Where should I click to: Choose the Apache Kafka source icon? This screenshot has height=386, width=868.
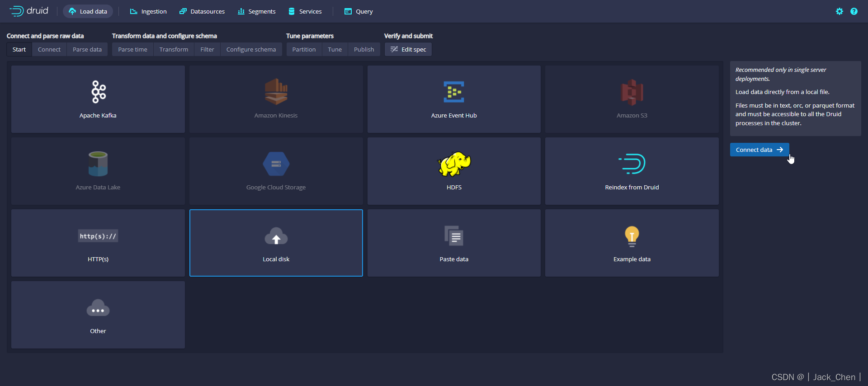point(98,92)
